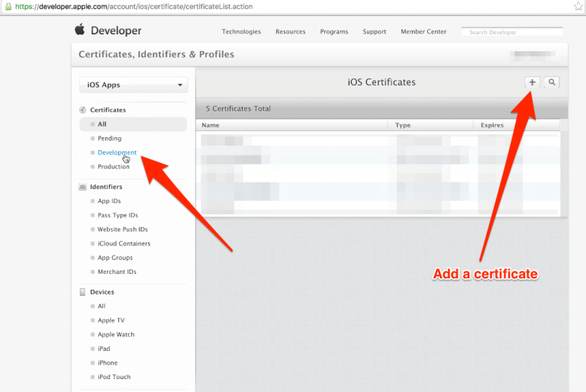
Task: Click 'Certificates, Identifiers & Profiles' heading
Action: (156, 55)
